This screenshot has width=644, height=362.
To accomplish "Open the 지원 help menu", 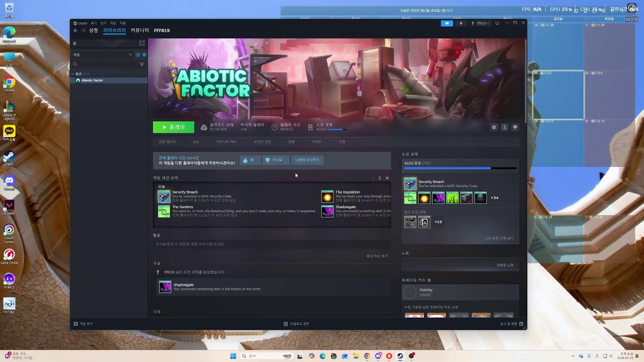I will tap(122, 23).
